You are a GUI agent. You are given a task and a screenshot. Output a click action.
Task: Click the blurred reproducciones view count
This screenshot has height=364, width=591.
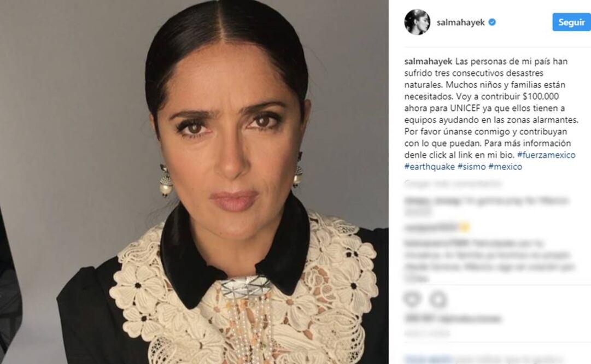tap(453, 319)
